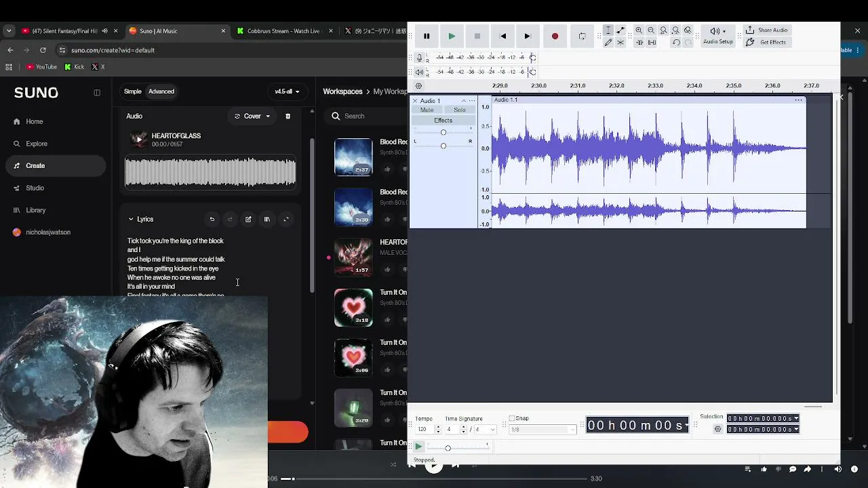Select the Multi-tool in Audacity
Viewport: 868px width, 488px height.
pos(620,42)
